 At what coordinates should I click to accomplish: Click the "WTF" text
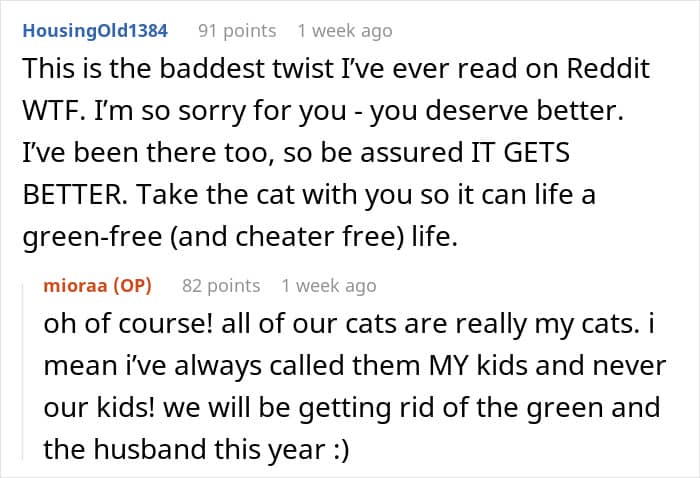[47, 112]
